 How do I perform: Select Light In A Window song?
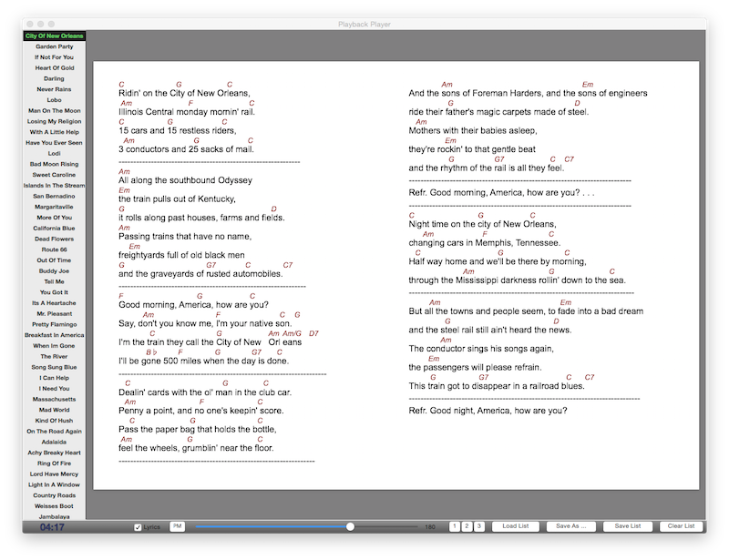[x=55, y=484]
